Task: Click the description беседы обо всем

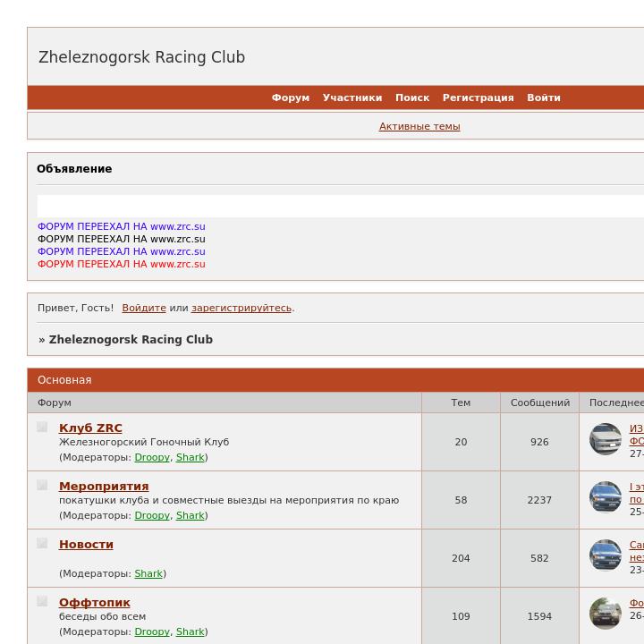Action: pyautogui.click(x=102, y=616)
